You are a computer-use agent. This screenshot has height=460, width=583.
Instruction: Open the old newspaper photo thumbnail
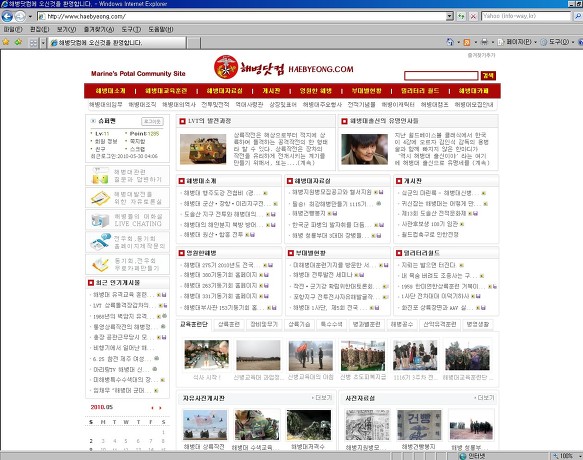coord(367,425)
